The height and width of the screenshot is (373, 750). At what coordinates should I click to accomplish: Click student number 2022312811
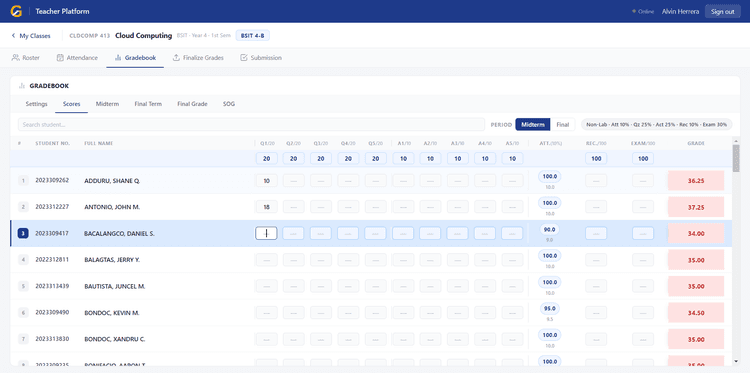[x=52, y=260]
